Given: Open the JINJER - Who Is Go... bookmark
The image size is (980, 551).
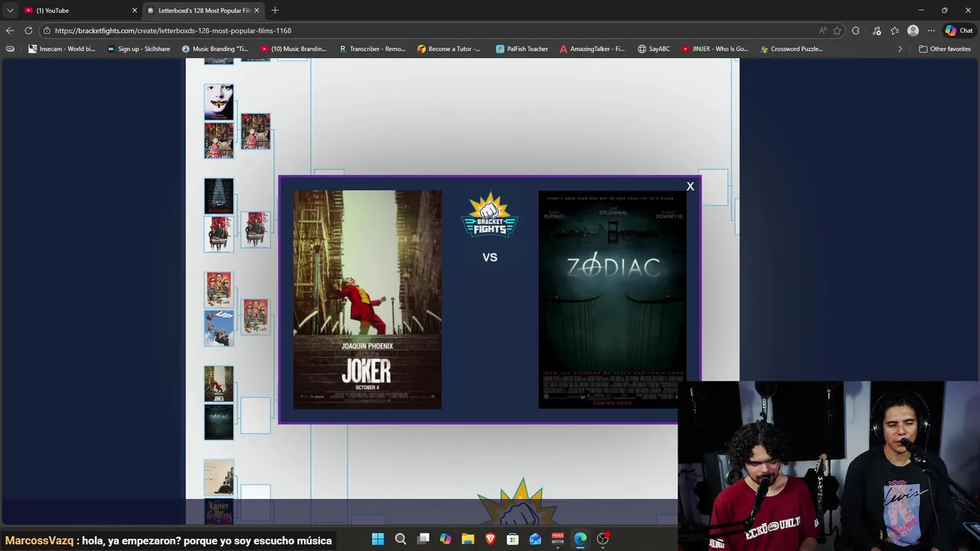Looking at the screenshot, I should coord(714,49).
